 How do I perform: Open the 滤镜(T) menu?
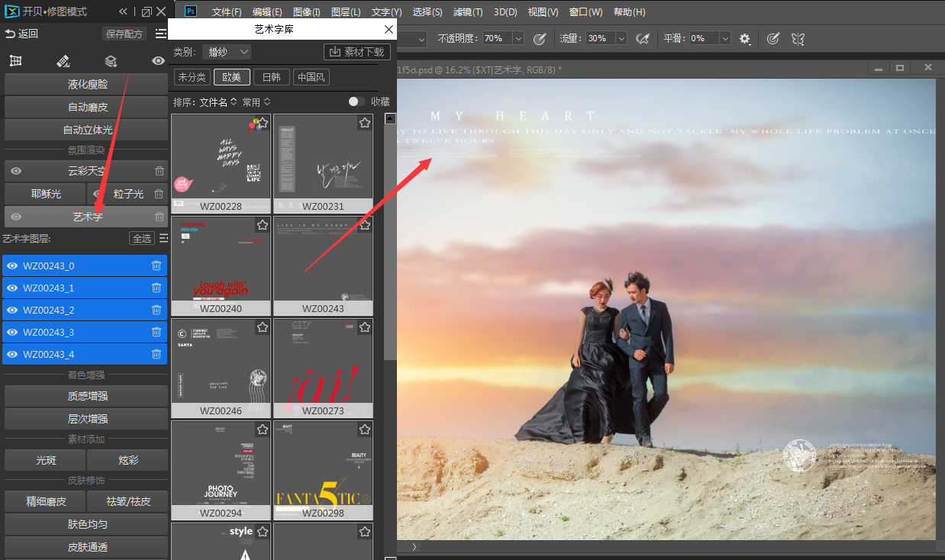pyautogui.click(x=468, y=12)
